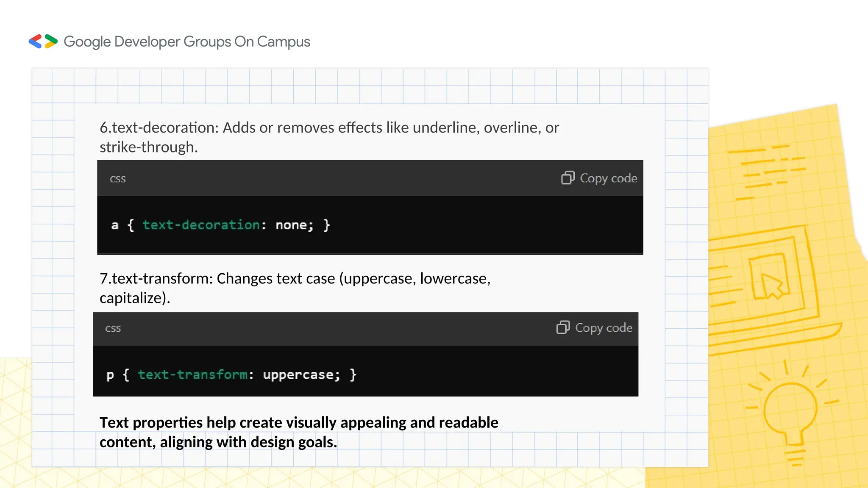This screenshot has width=868, height=488.
Task: Click copy icon in text-transform code block
Action: (563, 327)
